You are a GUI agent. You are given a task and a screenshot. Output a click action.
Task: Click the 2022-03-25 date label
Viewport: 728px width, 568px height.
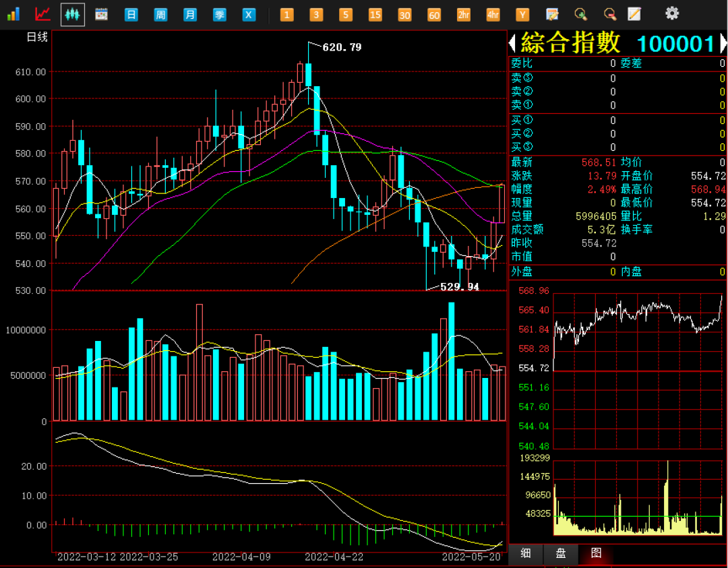[x=148, y=557]
